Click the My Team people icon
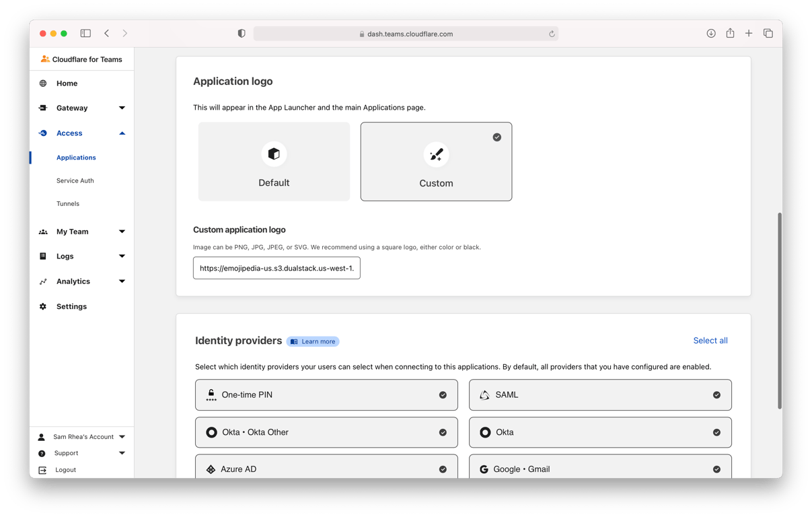The width and height of the screenshot is (812, 517). pyautogui.click(x=43, y=232)
